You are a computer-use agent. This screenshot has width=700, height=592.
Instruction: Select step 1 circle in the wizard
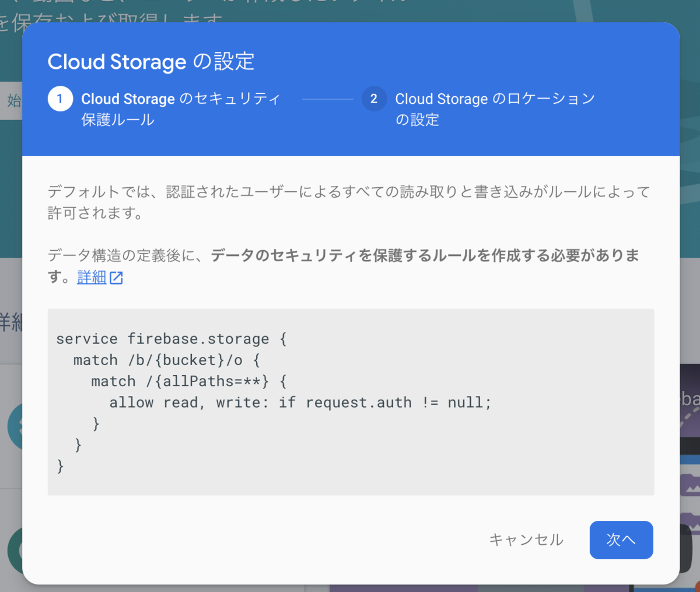point(60,99)
